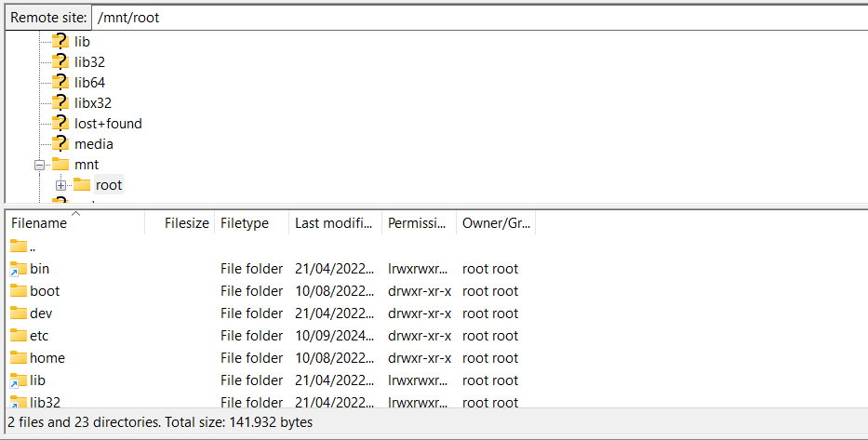The height and width of the screenshot is (440, 868).
Task: Select the dev folder row
Action: [x=41, y=313]
